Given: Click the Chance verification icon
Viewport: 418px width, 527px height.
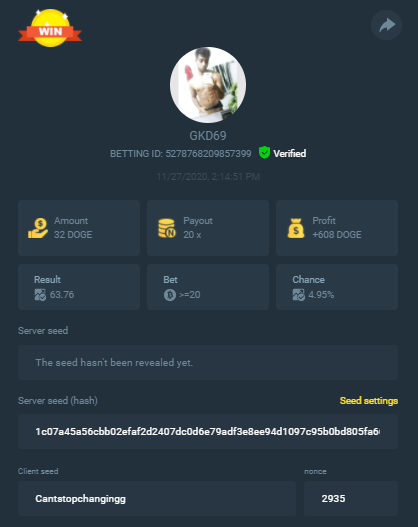Looking at the screenshot, I should click(298, 295).
